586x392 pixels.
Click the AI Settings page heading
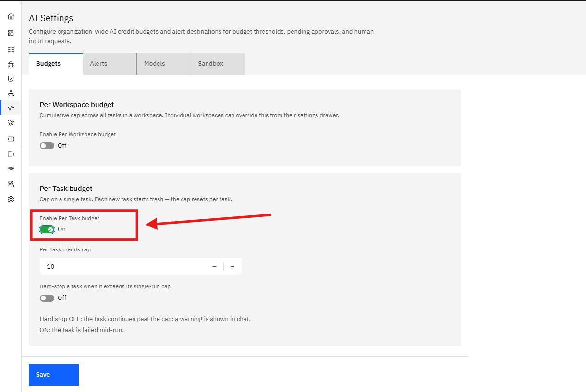[x=51, y=18]
